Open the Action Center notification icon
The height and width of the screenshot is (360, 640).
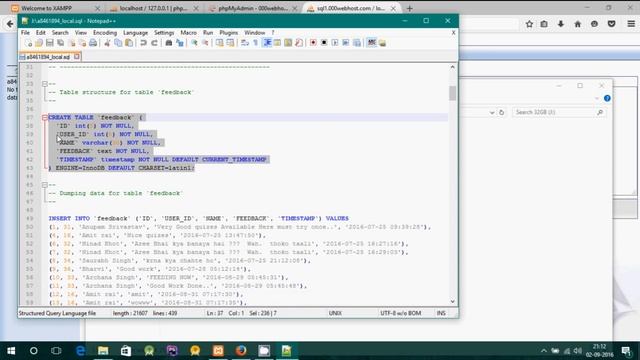pos(627,351)
